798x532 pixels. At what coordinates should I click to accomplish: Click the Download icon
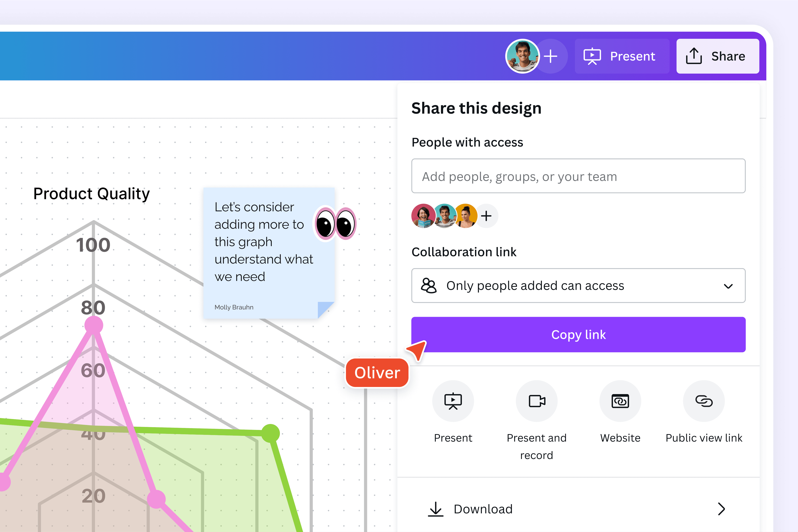(435, 509)
